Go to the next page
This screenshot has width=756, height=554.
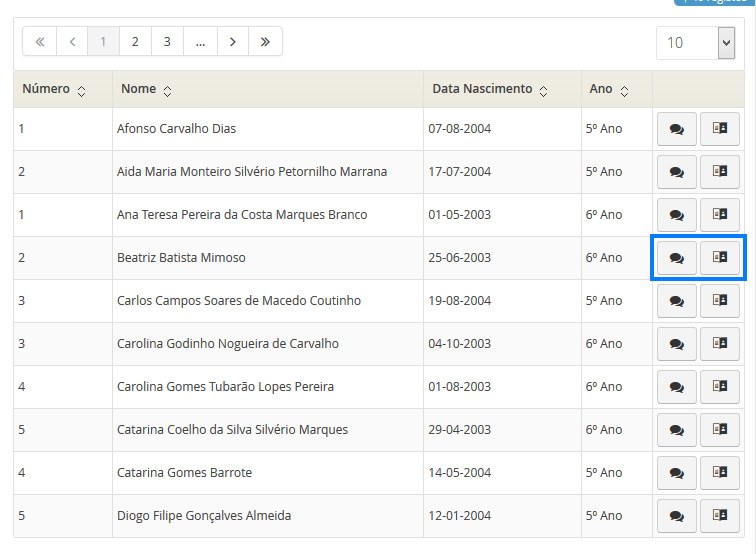tap(232, 42)
